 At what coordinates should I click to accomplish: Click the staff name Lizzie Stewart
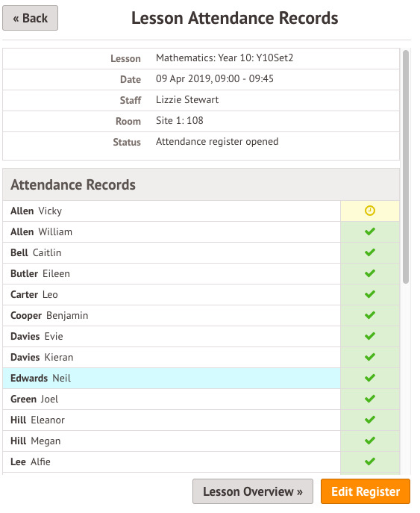187,100
